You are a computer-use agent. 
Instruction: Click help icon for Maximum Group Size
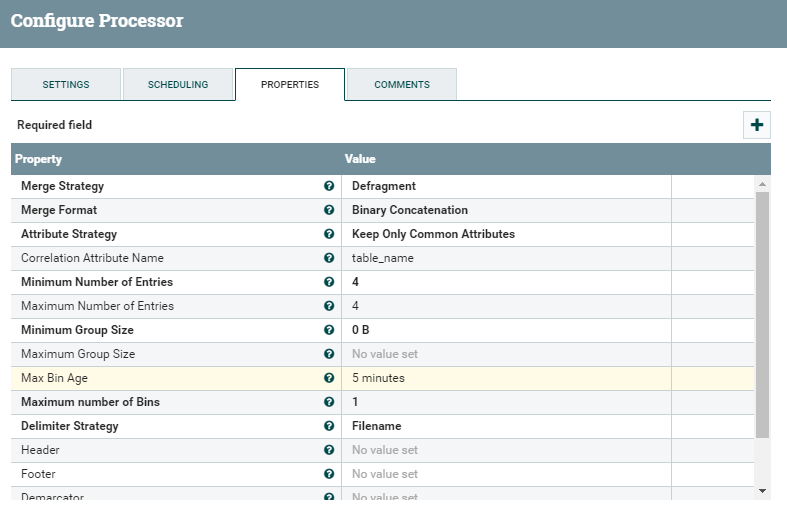[329, 354]
